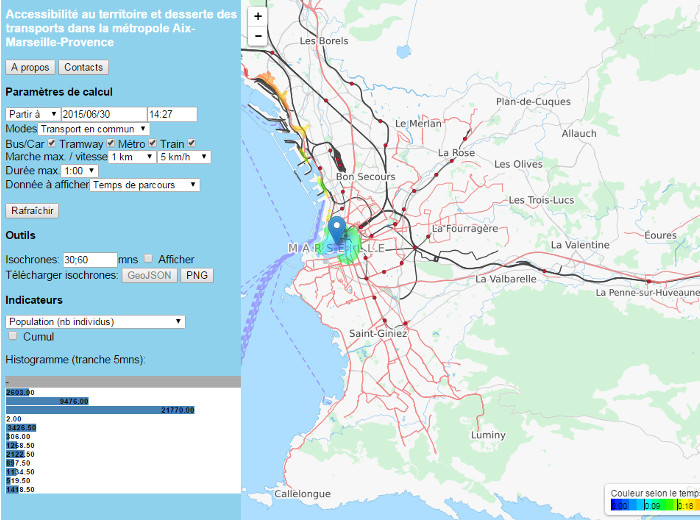Screen dimensions: 700x520
Task: Click the Allauch map label
Action: click(579, 133)
